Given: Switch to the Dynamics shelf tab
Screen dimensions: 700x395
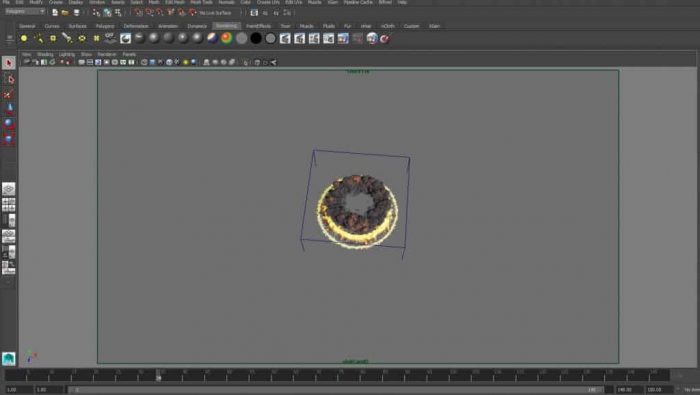Looking at the screenshot, I should 197,26.
